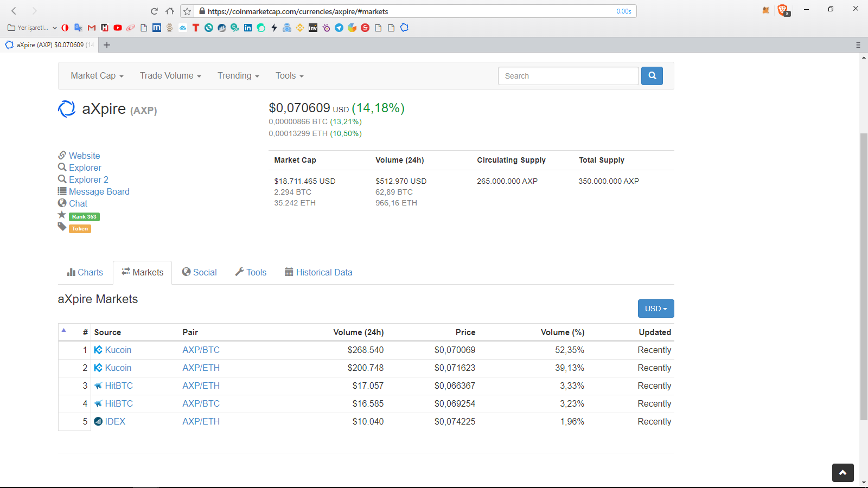This screenshot has height=488, width=868.
Task: Click the Rank 353 badge
Action: 84,217
